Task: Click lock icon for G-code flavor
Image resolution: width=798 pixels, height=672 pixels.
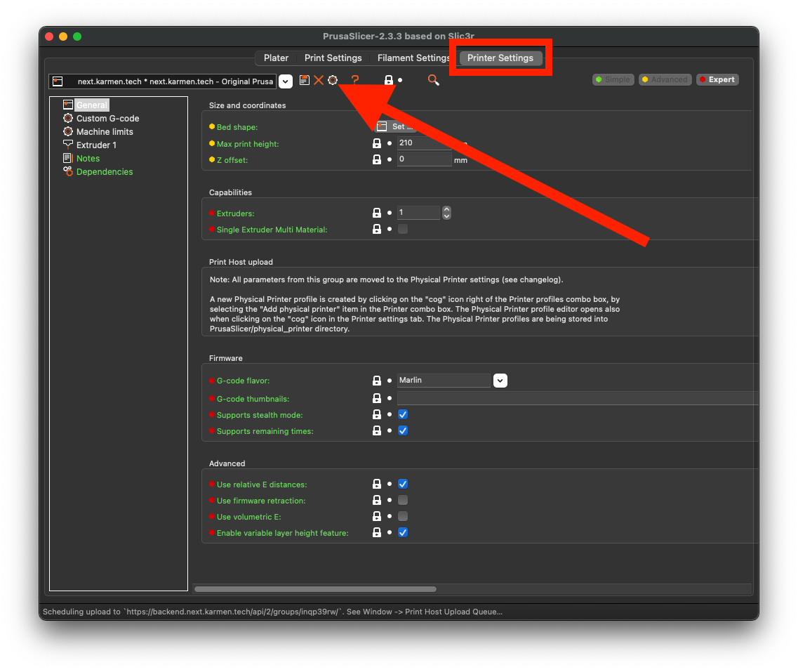Action: [x=377, y=381]
